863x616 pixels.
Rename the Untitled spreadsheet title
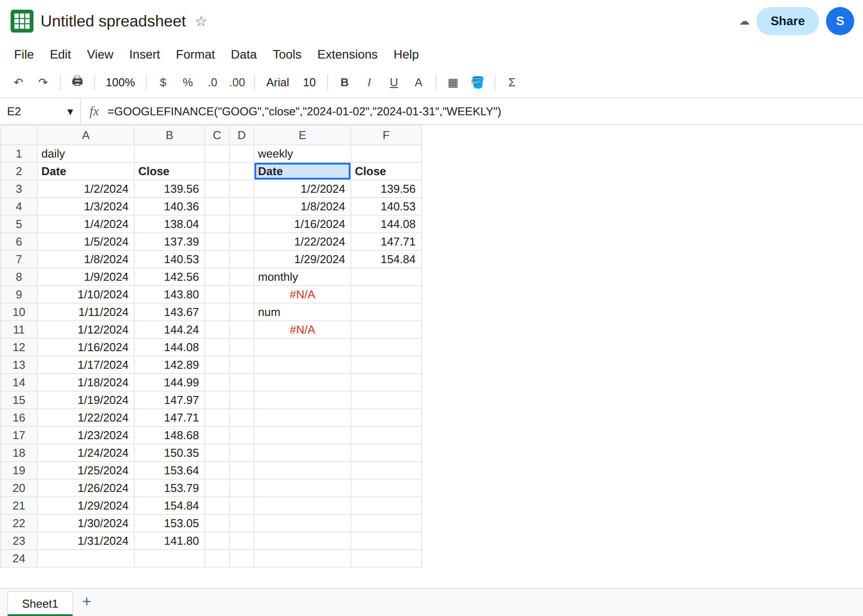113,21
